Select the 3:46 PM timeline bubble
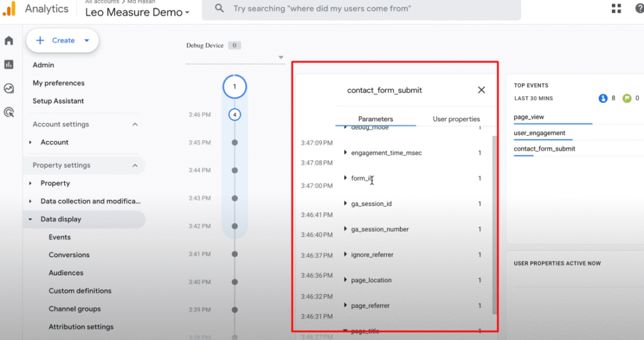This screenshot has height=340, width=644. point(235,115)
